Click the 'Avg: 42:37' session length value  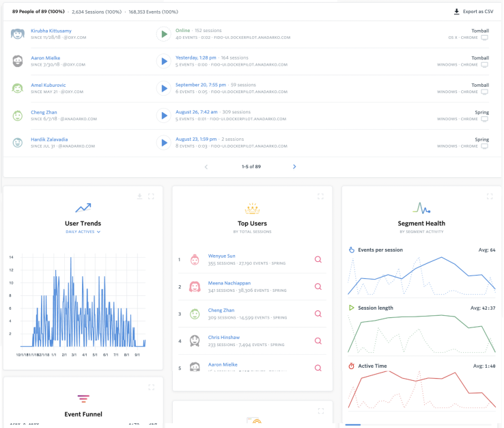point(483,308)
